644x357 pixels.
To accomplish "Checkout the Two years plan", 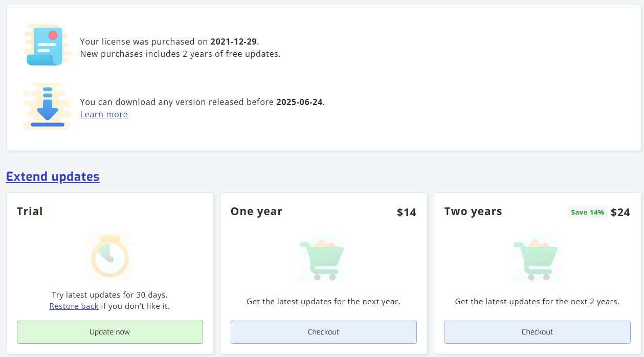I will 537,332.
